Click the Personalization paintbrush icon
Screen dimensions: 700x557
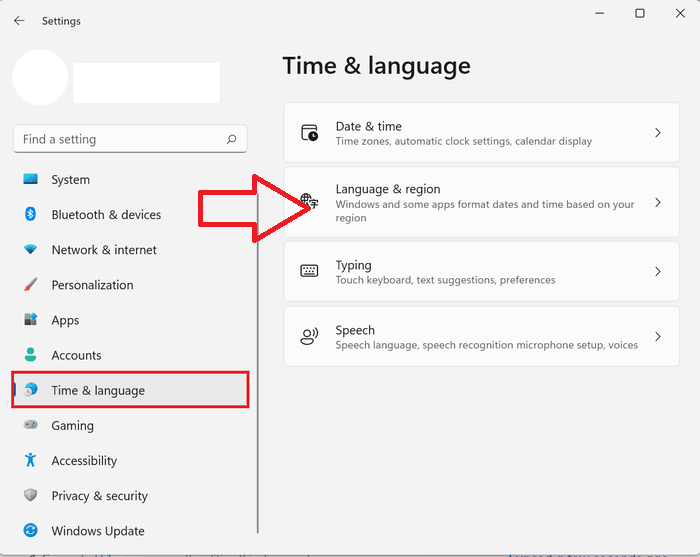[30, 284]
